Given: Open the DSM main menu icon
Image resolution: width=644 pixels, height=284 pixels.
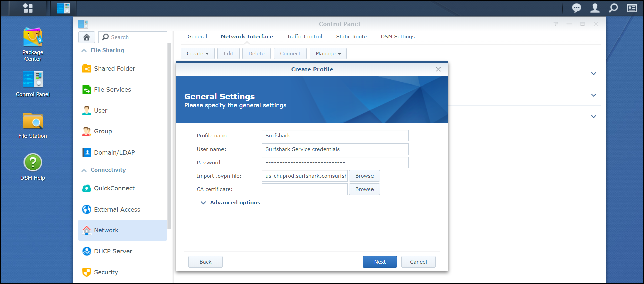Looking at the screenshot, I should (28, 8).
